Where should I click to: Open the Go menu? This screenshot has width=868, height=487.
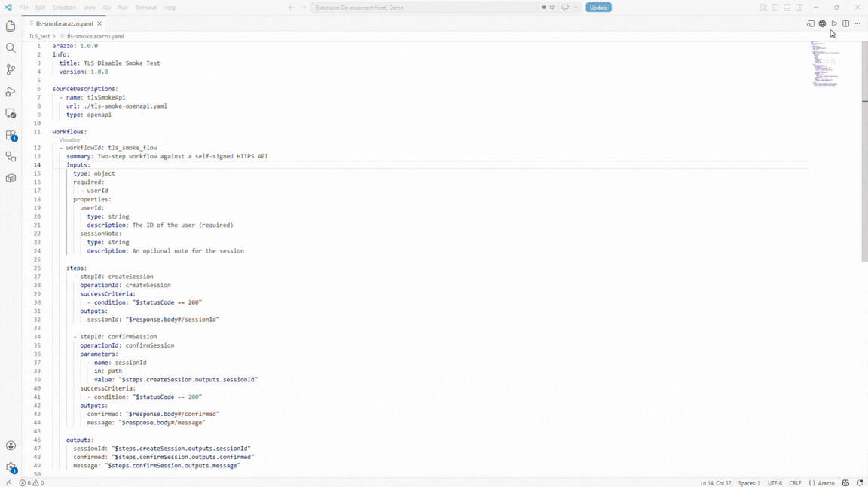click(x=107, y=8)
